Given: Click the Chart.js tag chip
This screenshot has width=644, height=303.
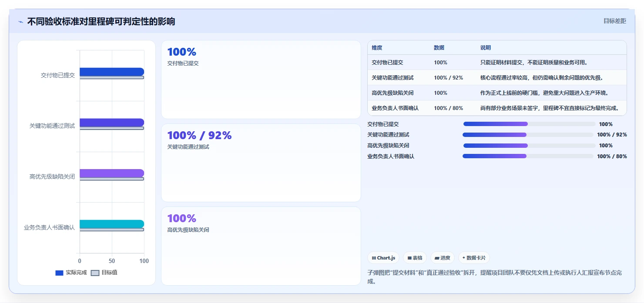Looking at the screenshot, I should pos(383,258).
